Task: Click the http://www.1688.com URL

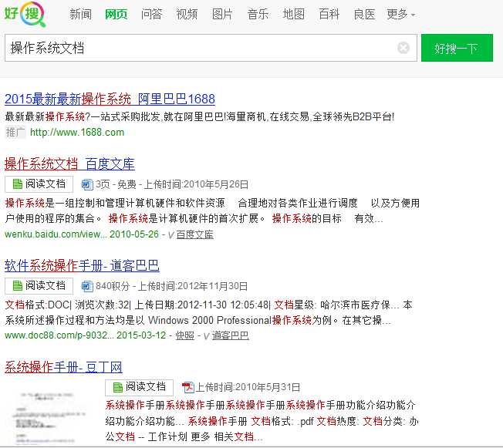Action: pos(77,132)
